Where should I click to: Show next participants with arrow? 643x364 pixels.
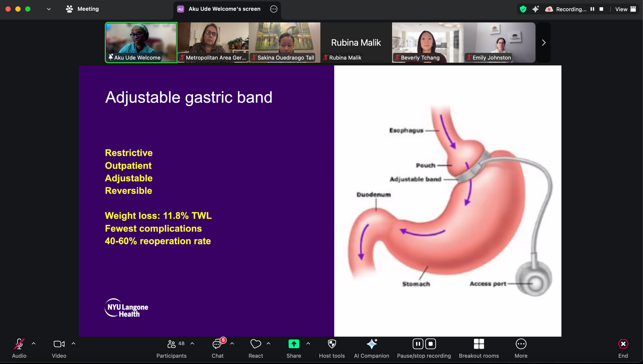(544, 42)
